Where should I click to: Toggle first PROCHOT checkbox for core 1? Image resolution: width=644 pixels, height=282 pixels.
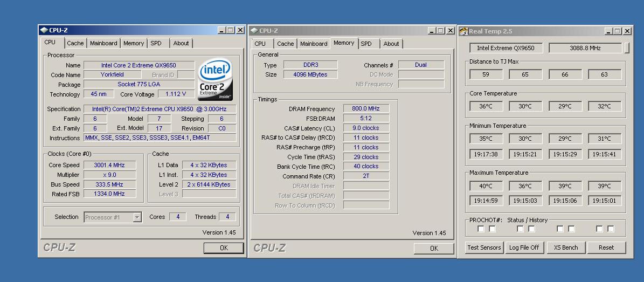pos(521,229)
